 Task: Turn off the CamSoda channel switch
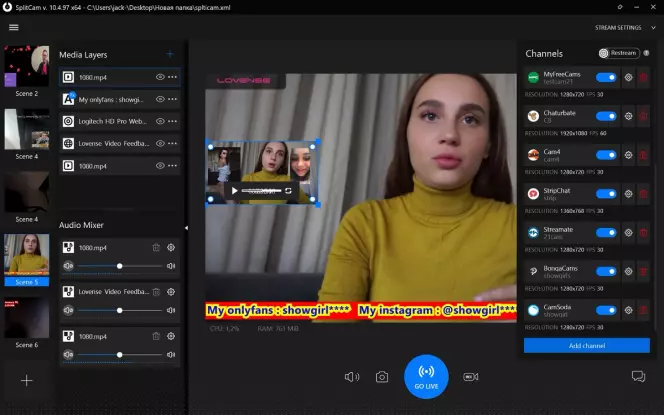click(x=606, y=310)
